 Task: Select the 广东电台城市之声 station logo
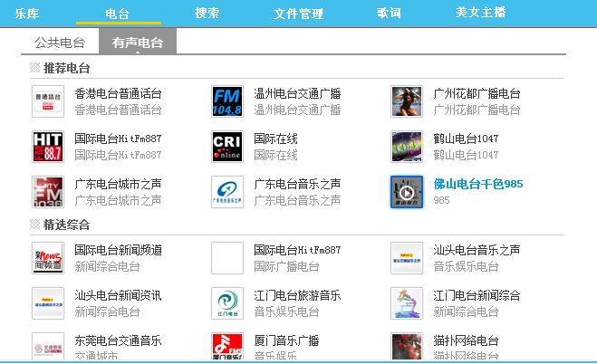pyautogui.click(x=47, y=191)
